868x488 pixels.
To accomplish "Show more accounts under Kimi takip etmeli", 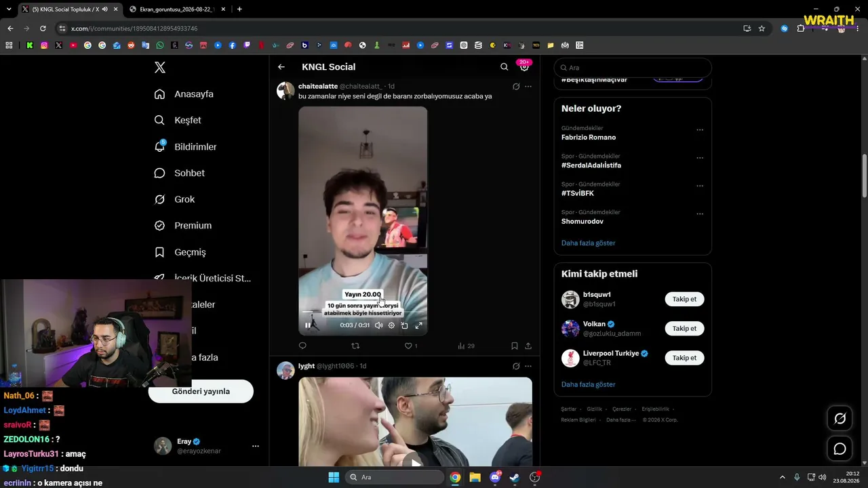I will (x=589, y=384).
